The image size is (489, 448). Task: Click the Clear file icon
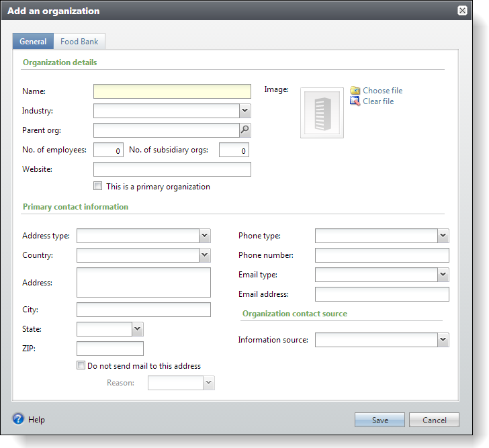(x=355, y=101)
